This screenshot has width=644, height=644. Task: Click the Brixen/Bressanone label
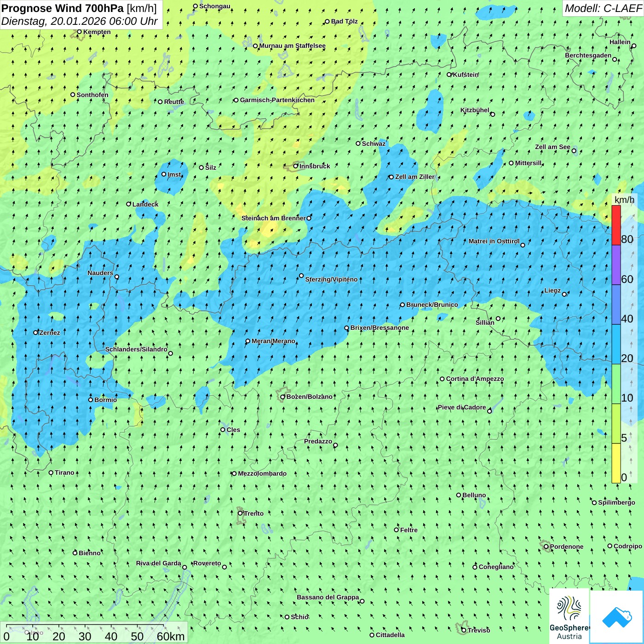pos(379,328)
